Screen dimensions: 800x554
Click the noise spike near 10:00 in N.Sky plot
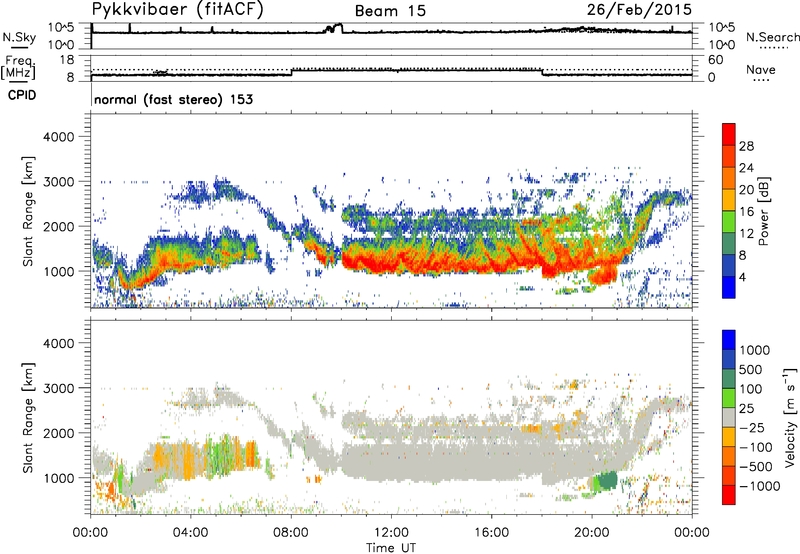pyautogui.click(x=335, y=28)
